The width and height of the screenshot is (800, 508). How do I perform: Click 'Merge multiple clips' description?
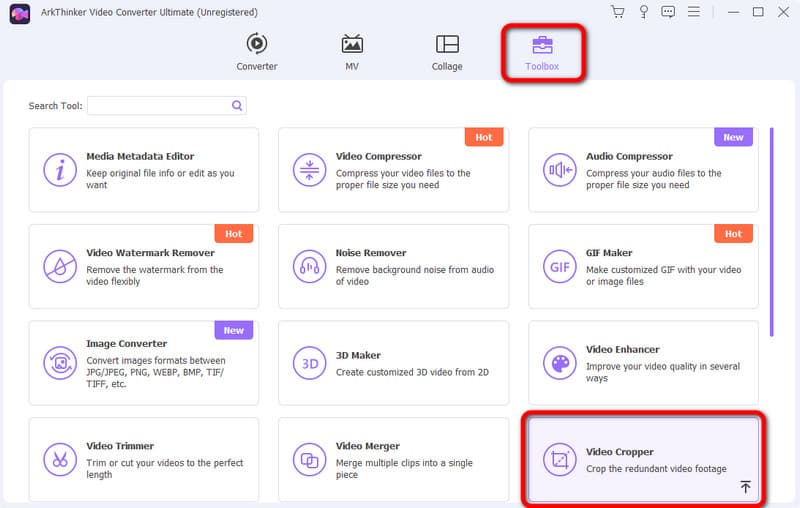coord(404,469)
